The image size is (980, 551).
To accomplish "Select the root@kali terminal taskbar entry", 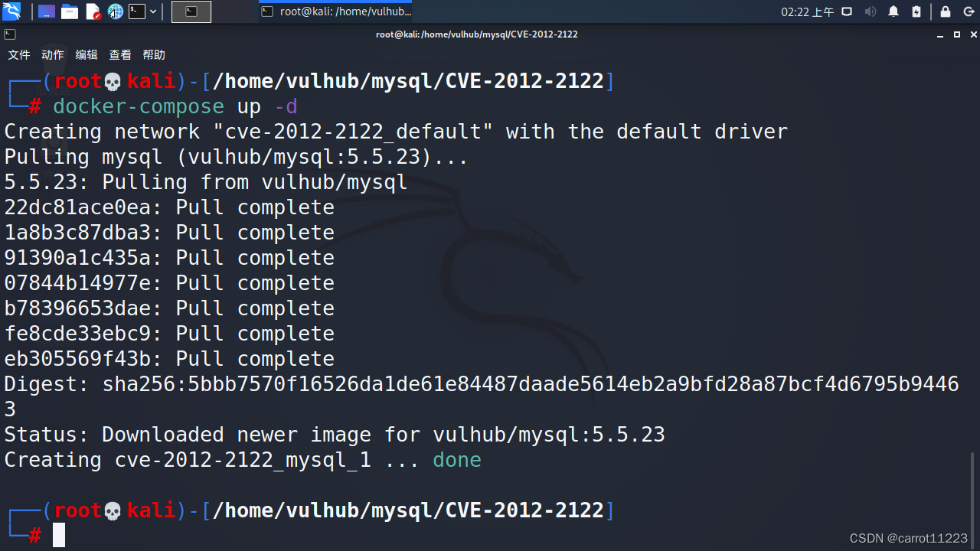I will pos(335,11).
